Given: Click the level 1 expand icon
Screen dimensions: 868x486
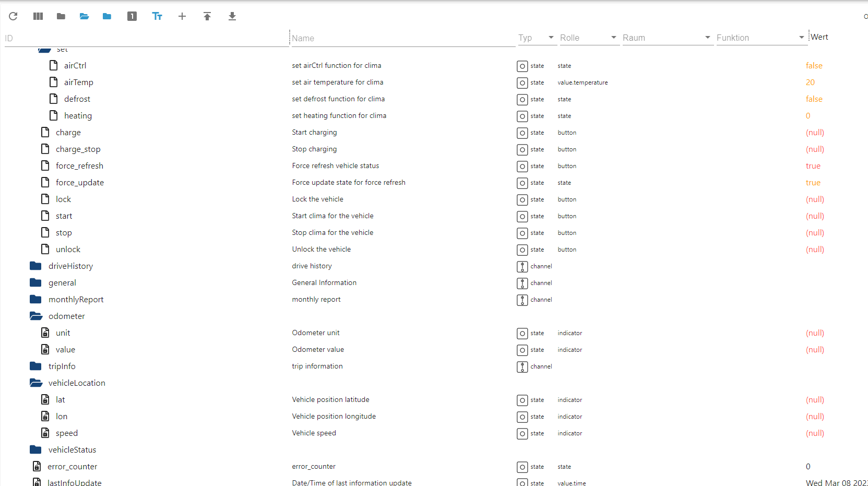Looking at the screenshot, I should coord(132,16).
